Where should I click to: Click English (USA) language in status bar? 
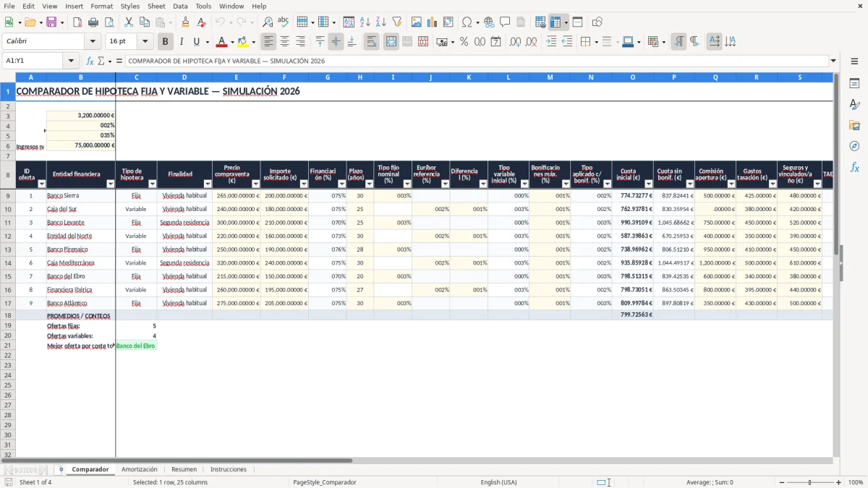(498, 482)
